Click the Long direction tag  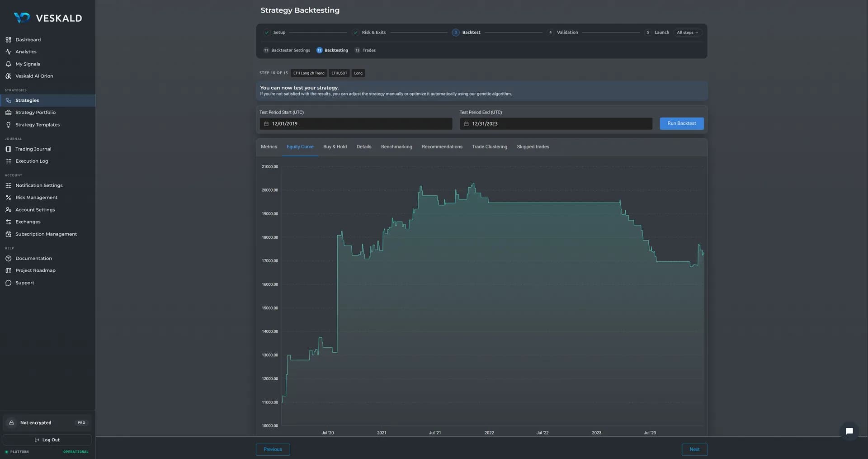click(x=358, y=73)
